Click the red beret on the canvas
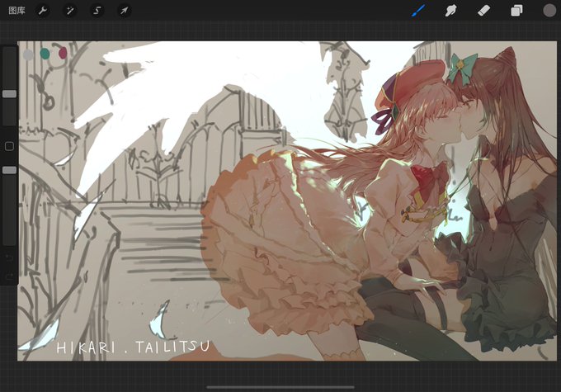 [x=412, y=85]
